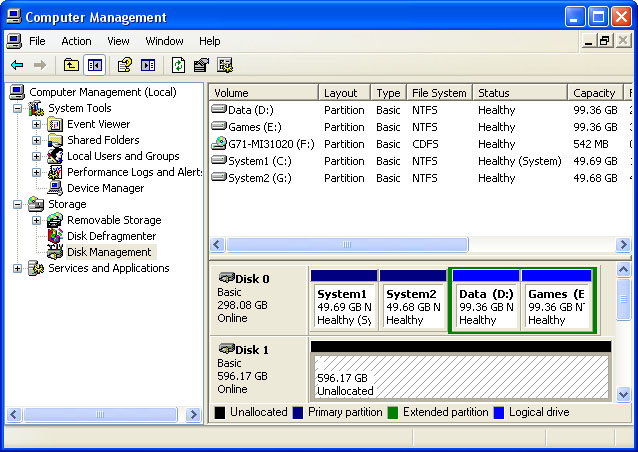Click the Forward arrow toolbar button
This screenshot has width=638, height=452.
tap(39, 65)
